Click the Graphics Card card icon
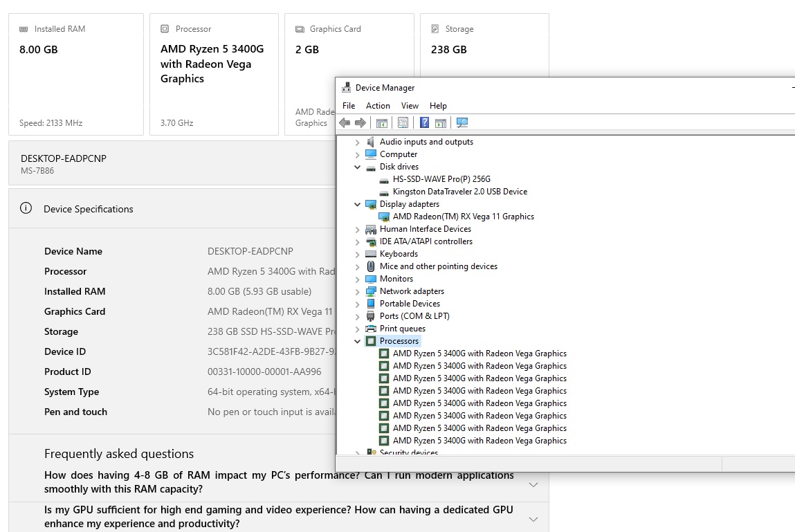 tap(300, 29)
